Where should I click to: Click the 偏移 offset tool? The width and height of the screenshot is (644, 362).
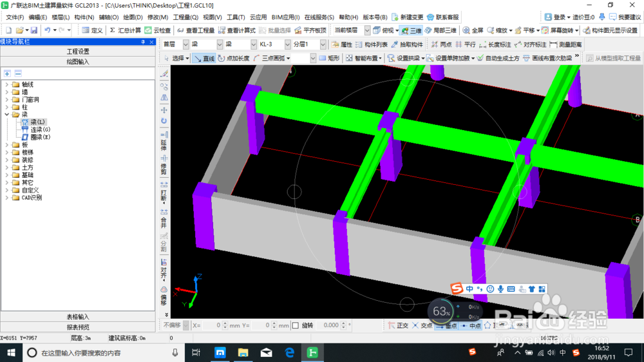point(164,296)
